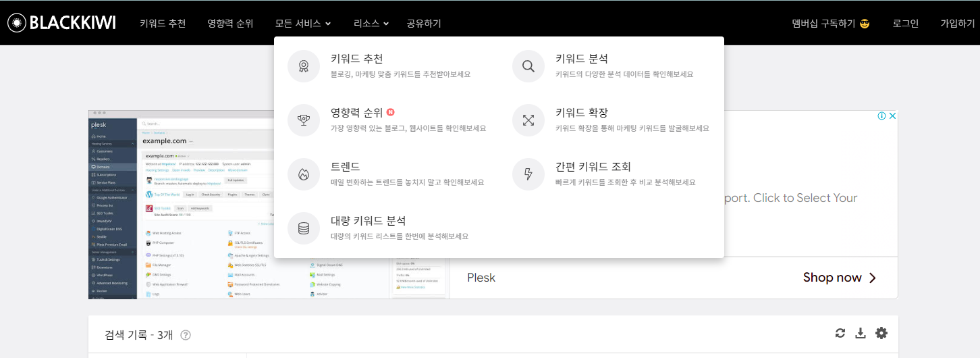Click the red N badge beside 영향력 순위
Image resolution: width=980 pixels, height=358 pixels.
pos(391,113)
